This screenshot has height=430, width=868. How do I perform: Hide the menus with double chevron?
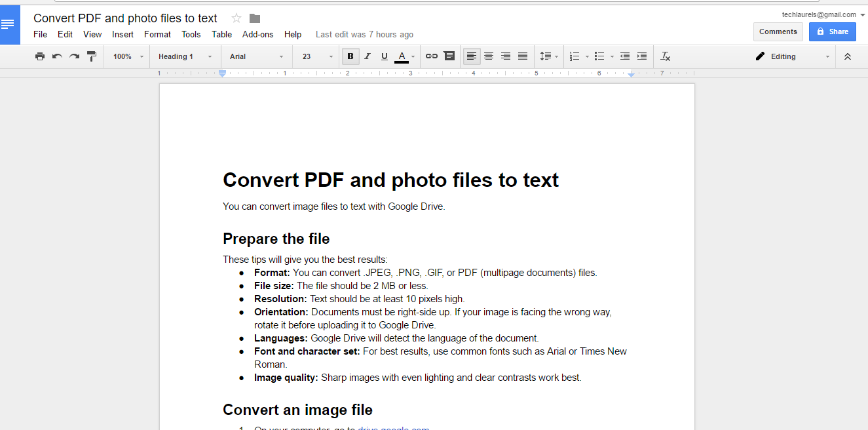tap(848, 56)
